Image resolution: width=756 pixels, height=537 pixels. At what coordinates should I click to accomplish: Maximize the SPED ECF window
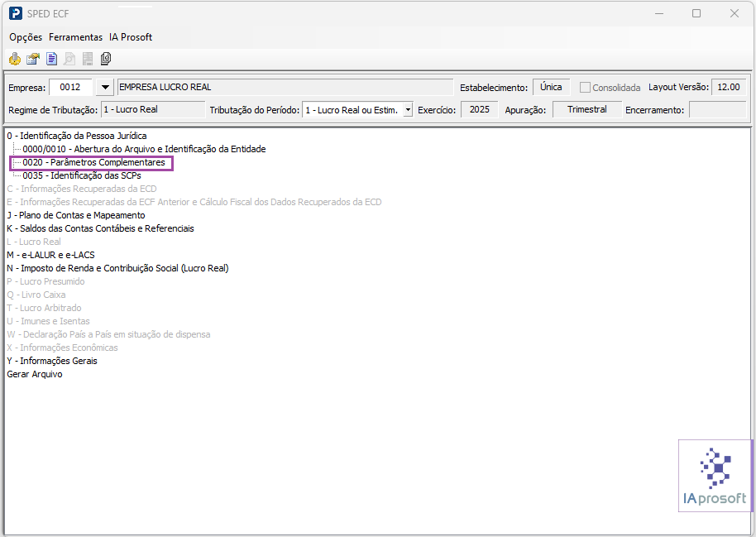(696, 13)
